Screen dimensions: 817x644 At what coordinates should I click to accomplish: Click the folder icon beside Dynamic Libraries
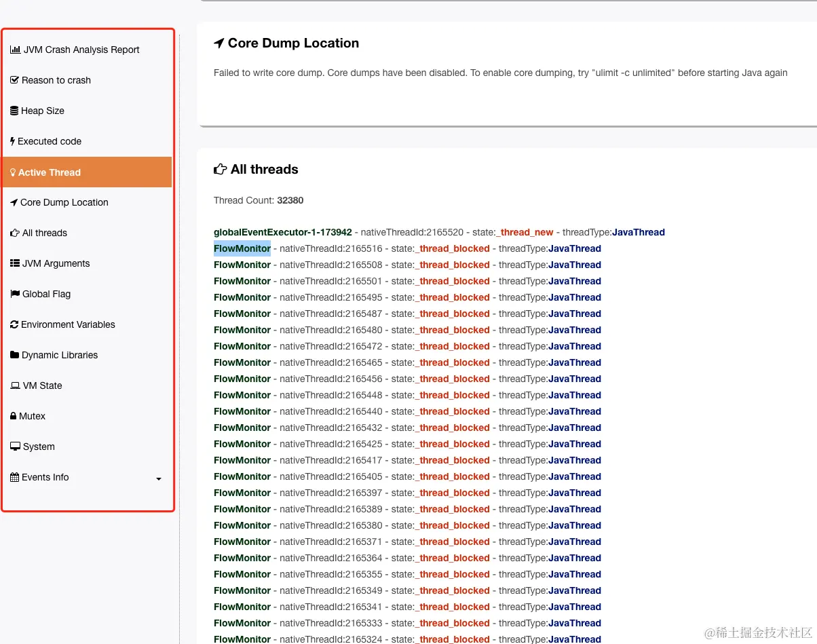pyautogui.click(x=15, y=355)
